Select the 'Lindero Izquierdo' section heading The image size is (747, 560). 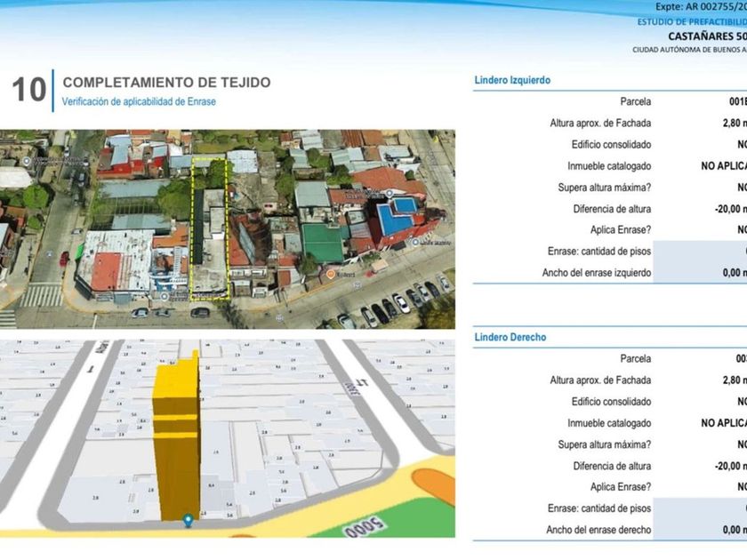512,80
